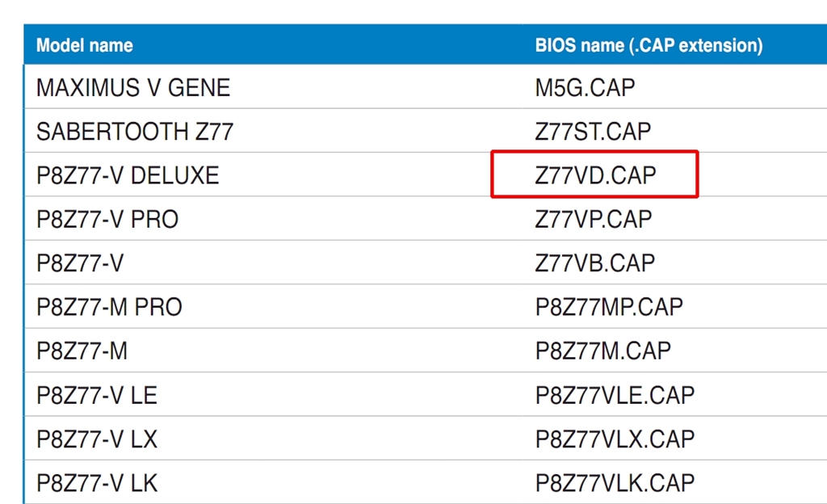The image size is (827, 504).
Task: Select the P8Z77-V LK model cell
Action: coord(97,483)
